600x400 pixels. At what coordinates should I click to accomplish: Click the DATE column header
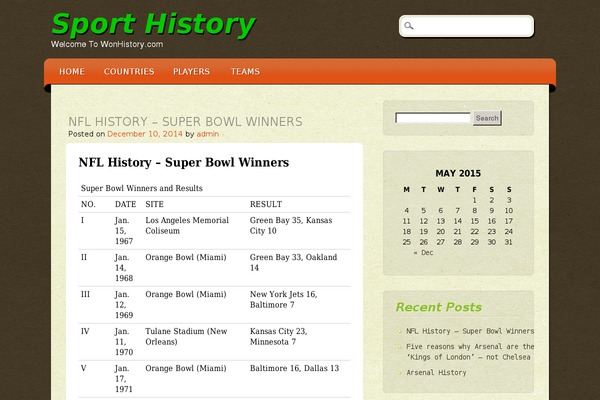click(x=126, y=204)
